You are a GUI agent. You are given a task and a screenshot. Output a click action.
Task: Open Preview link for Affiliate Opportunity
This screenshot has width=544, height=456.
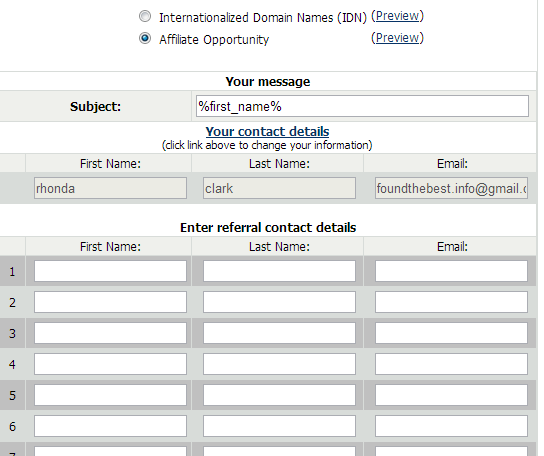(398, 38)
